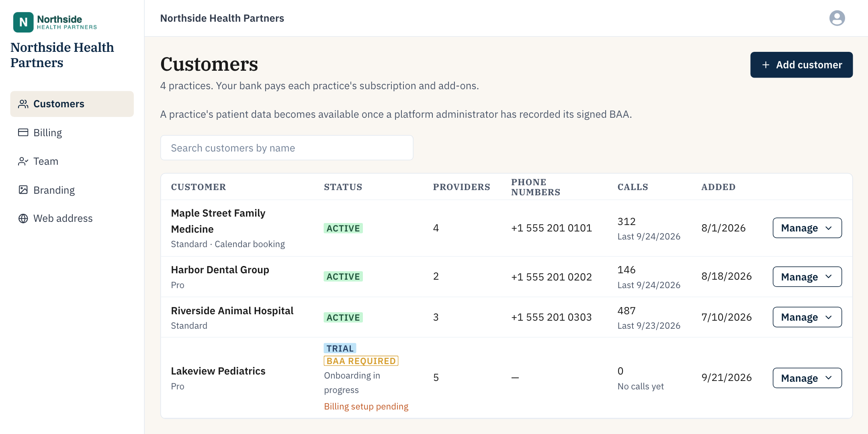Click Lakeview Pediatrics customer name
The image size is (868, 434).
click(x=218, y=371)
